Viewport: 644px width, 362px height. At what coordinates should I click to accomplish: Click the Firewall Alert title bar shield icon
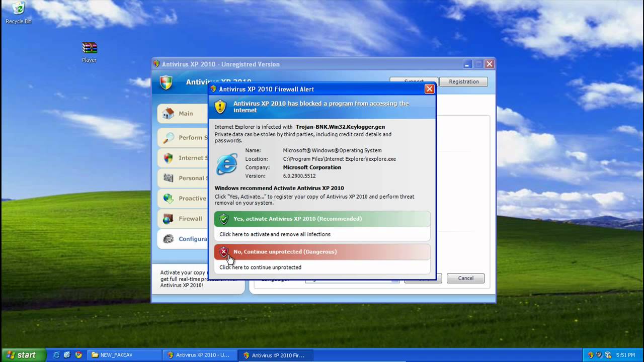point(213,89)
